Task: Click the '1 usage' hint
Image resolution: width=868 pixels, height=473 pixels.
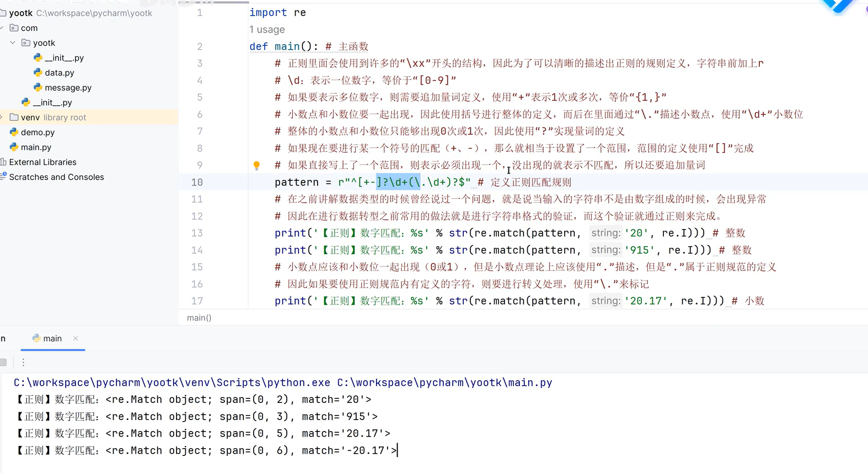Action: click(x=267, y=30)
